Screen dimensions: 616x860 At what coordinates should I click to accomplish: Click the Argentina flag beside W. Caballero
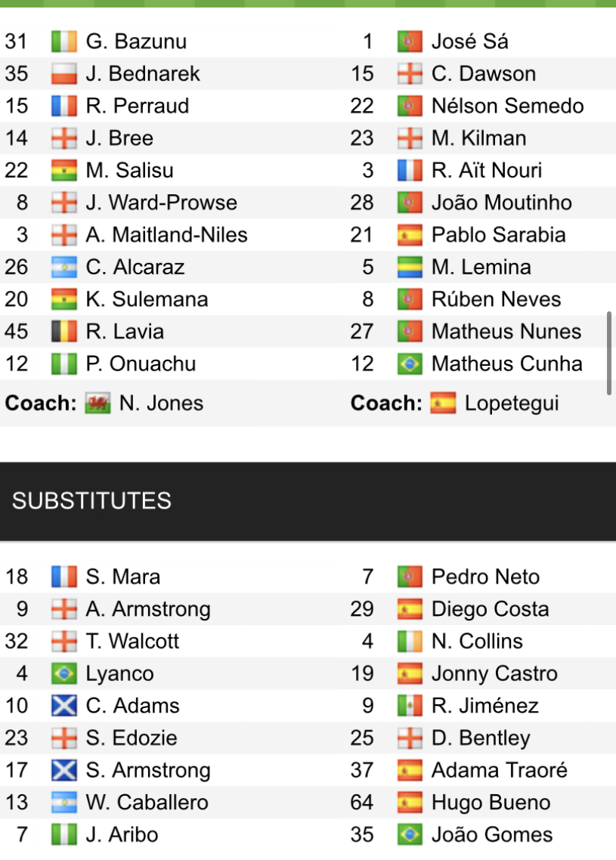pyautogui.click(x=64, y=803)
